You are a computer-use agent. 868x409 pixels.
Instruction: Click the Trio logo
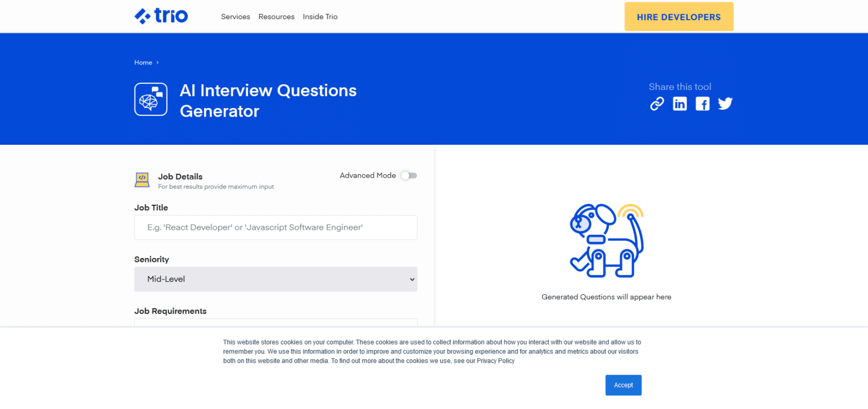(161, 16)
